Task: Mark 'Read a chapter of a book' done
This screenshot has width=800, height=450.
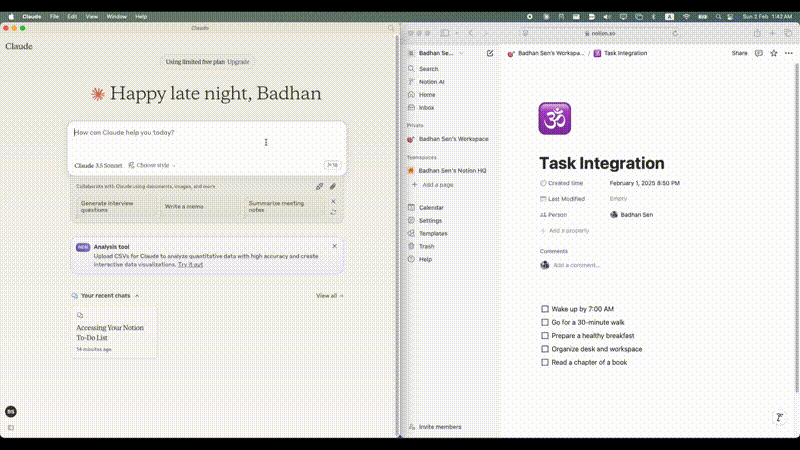Action: pos(545,362)
